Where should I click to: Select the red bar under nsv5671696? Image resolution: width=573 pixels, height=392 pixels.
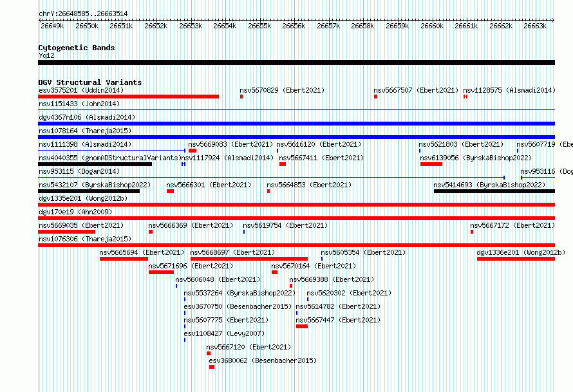(161, 272)
